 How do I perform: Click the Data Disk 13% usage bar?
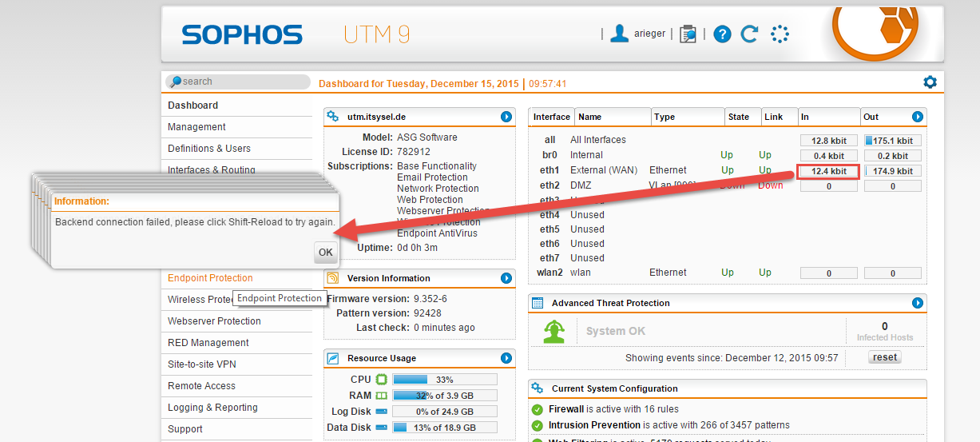coord(445,428)
